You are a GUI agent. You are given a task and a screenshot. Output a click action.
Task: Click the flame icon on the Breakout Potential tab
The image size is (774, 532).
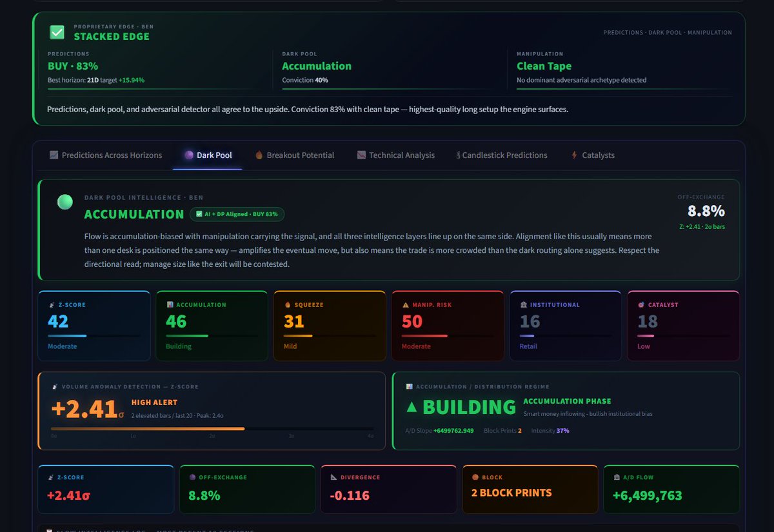coord(259,155)
